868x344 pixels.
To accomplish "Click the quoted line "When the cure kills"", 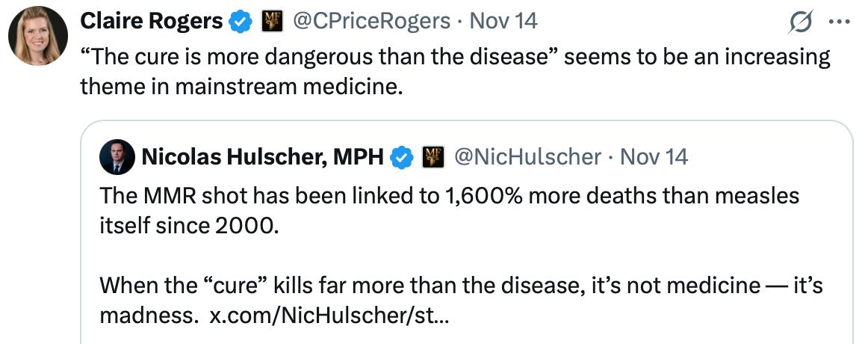I will (461, 285).
